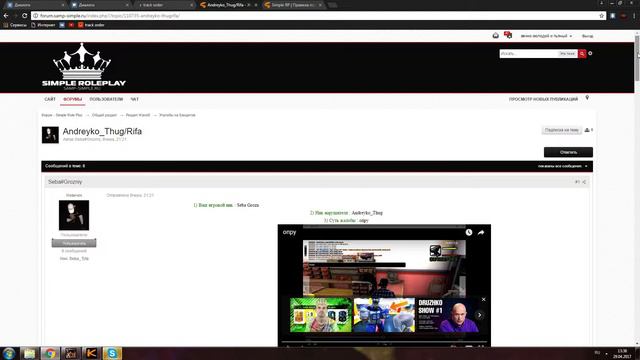Screen dimensions: 640x360
Task: Click the video share arrow icon
Action: pyautogui.click(x=481, y=232)
